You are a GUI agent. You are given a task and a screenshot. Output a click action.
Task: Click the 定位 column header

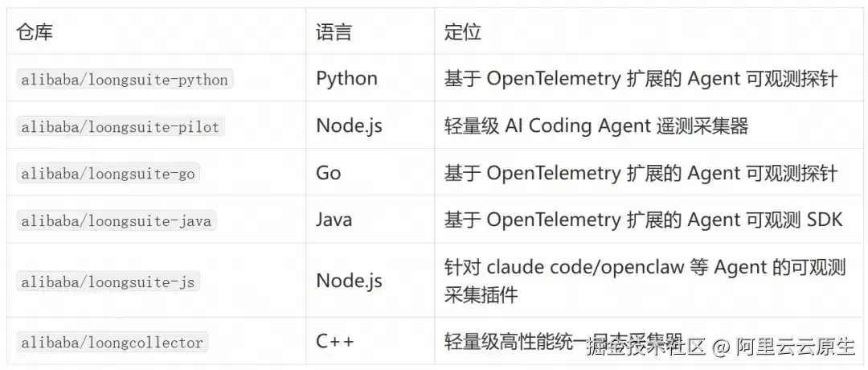pos(462,32)
